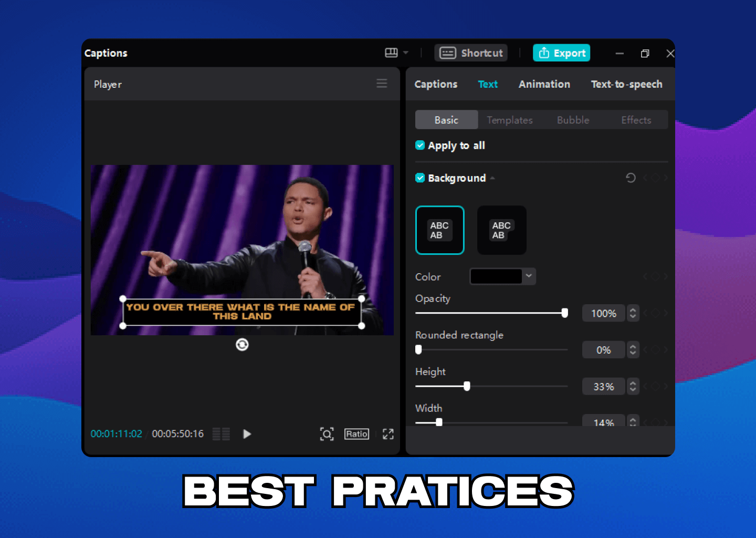Click the Color dropdown arrow
This screenshot has height=538, width=756.
529,276
